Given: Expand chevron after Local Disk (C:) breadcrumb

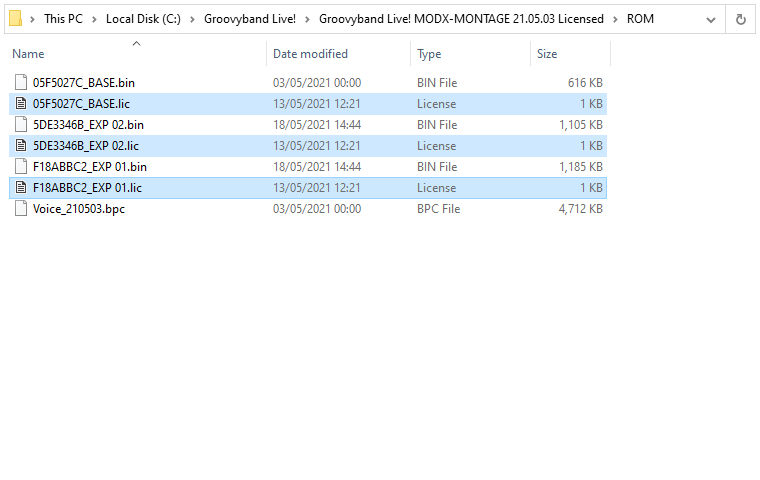Looking at the screenshot, I should [192, 19].
